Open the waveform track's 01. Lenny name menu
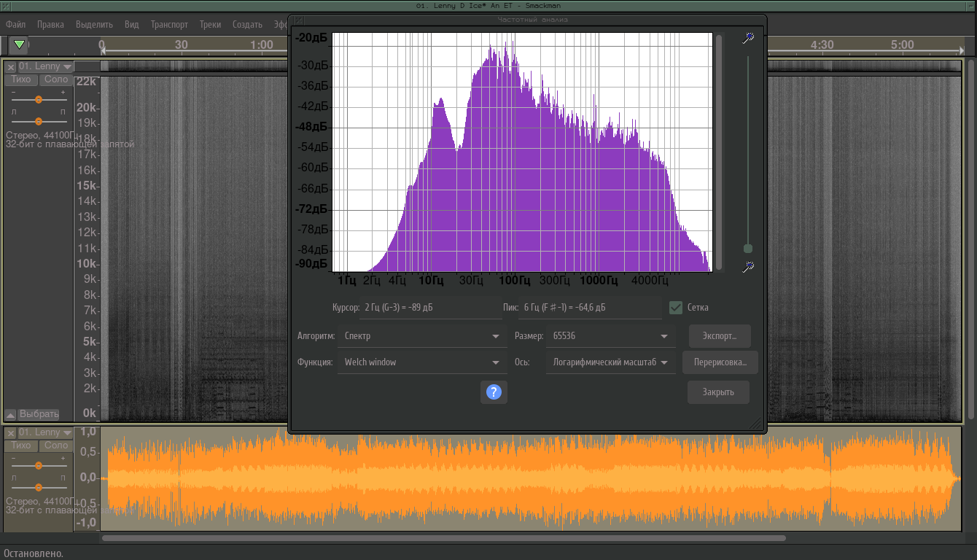The image size is (977, 560). point(45,432)
